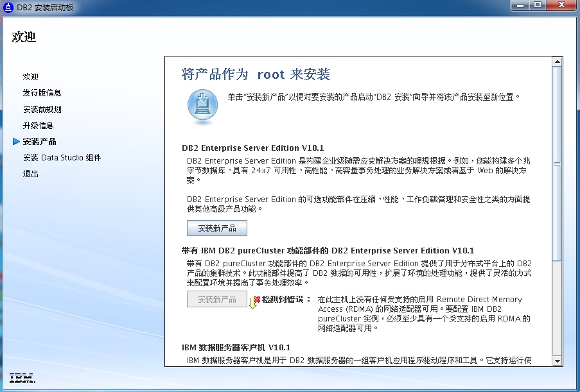Open 升级信息 in the sidebar
Screen dimensions: 580x392
pyautogui.click(x=38, y=126)
